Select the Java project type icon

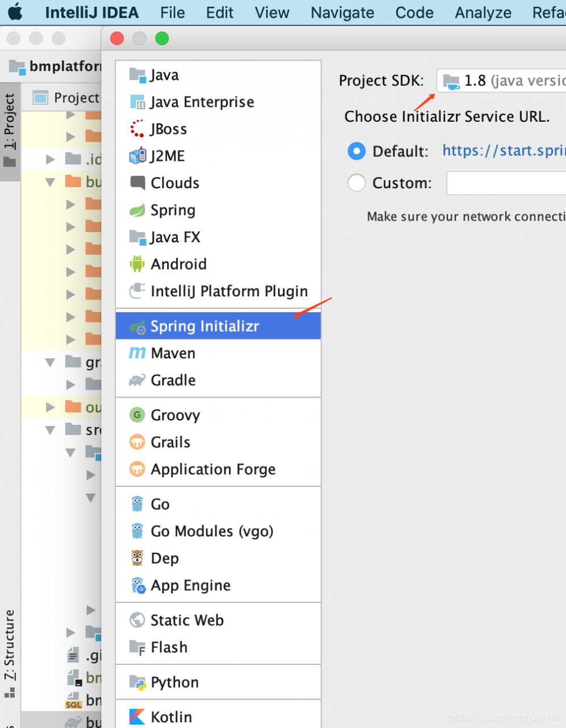click(138, 75)
